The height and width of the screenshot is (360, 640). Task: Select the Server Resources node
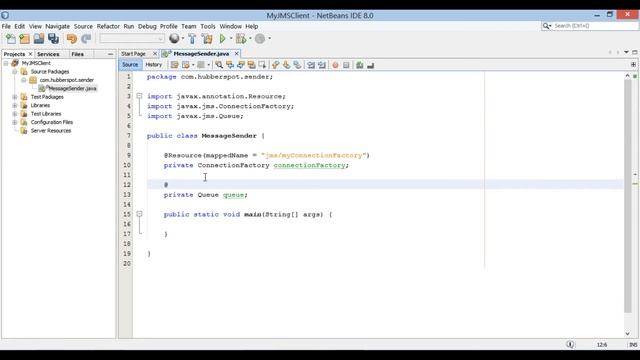point(51,131)
